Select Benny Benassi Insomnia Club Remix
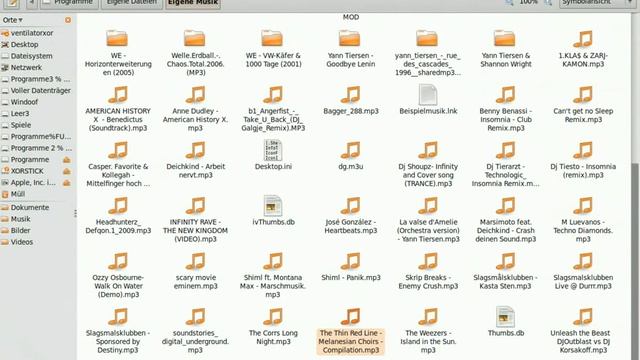Viewport: 640px width, 360px height. pyautogui.click(x=506, y=108)
